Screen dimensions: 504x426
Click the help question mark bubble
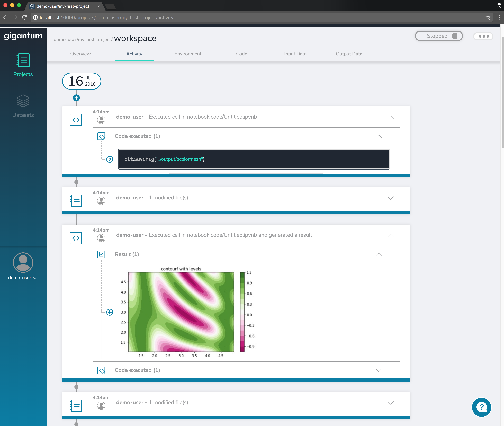(481, 407)
